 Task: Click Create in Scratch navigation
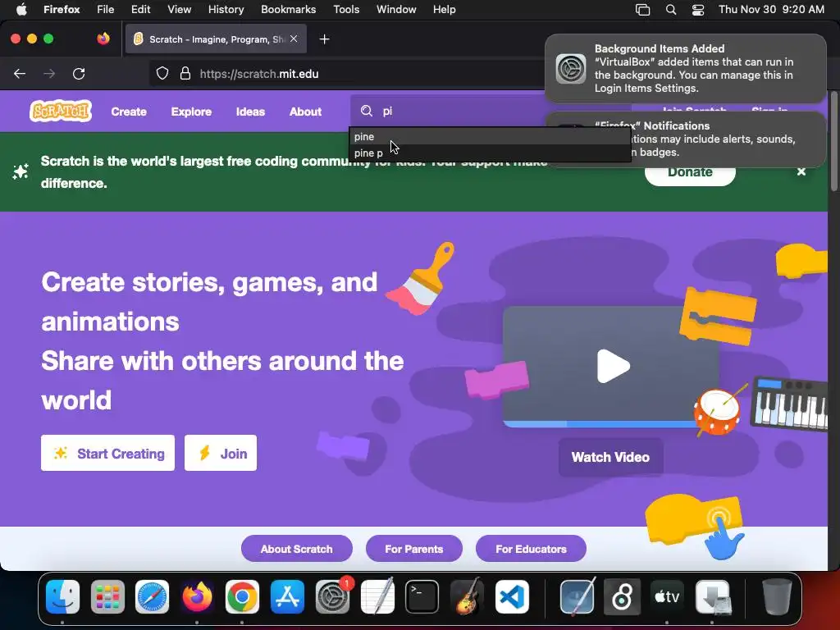[x=129, y=112]
